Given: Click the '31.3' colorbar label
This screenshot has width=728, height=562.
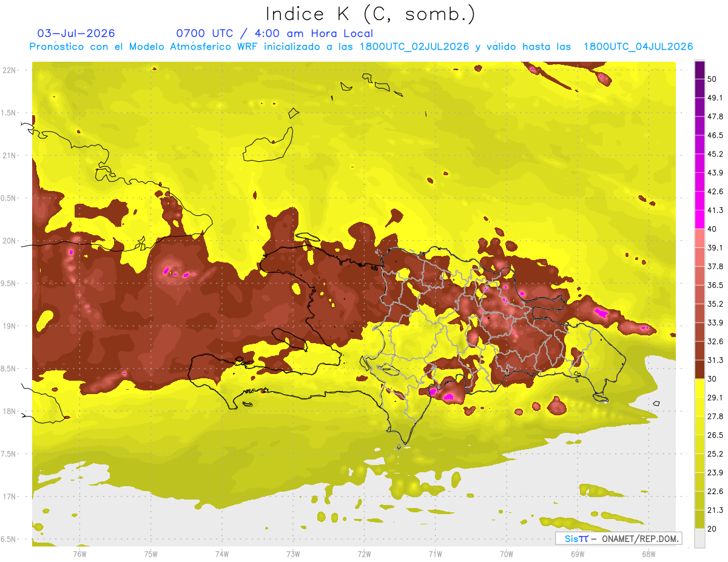Looking at the screenshot, I should [x=715, y=360].
